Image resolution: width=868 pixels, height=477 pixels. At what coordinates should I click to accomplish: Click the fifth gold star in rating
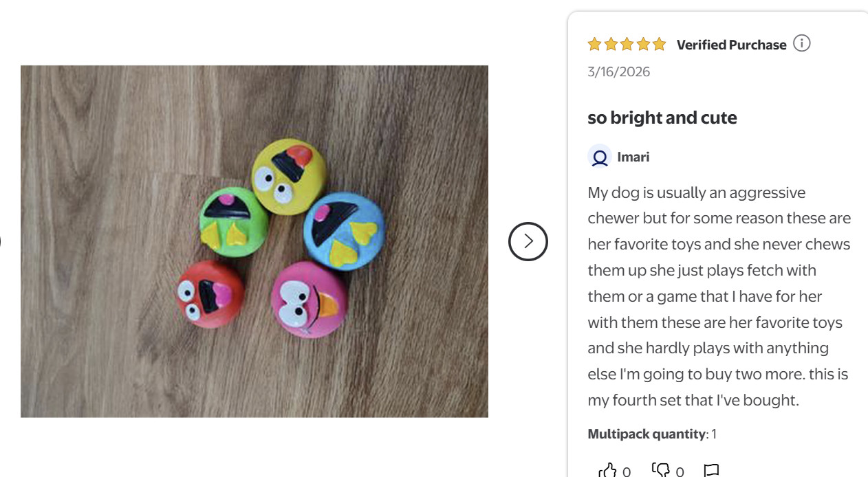pyautogui.click(x=659, y=45)
